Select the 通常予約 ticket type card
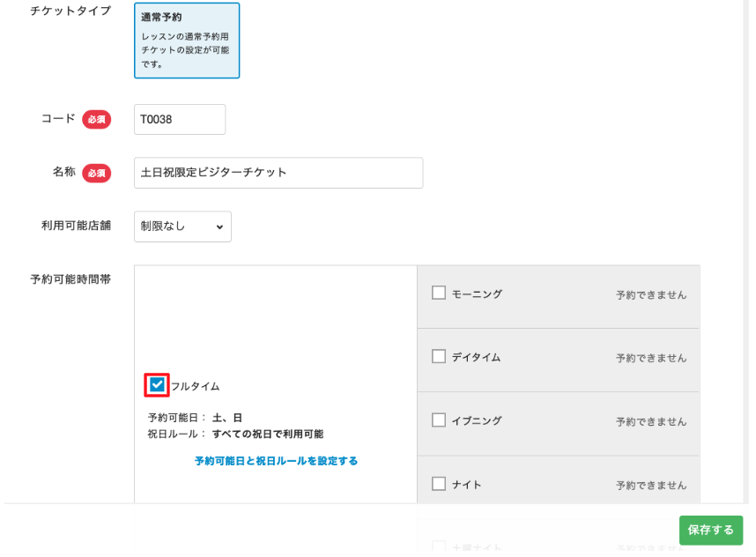 pyautogui.click(x=187, y=41)
